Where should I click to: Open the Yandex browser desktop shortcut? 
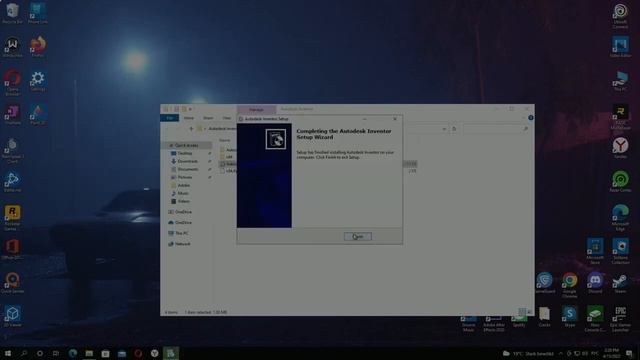click(620, 147)
